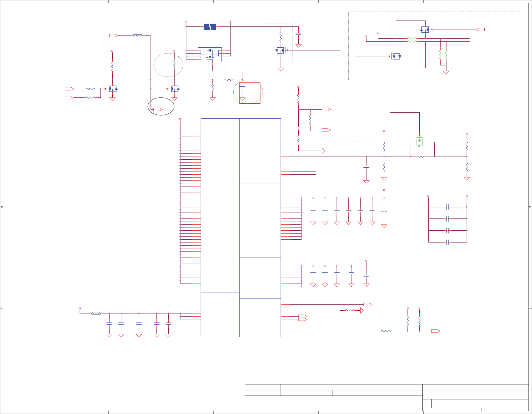The height and width of the screenshot is (414, 532).
Task: Select the resistor ending in a triangular port
Action: tap(350, 310)
